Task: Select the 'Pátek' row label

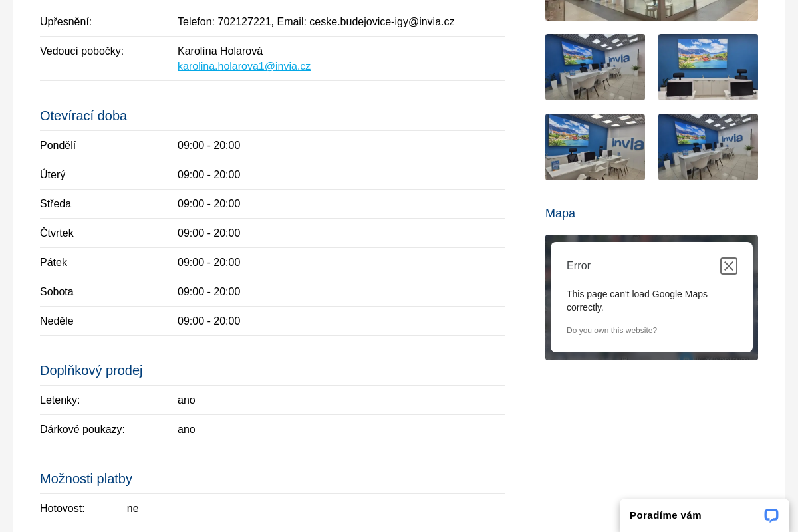Action: tap(53, 263)
